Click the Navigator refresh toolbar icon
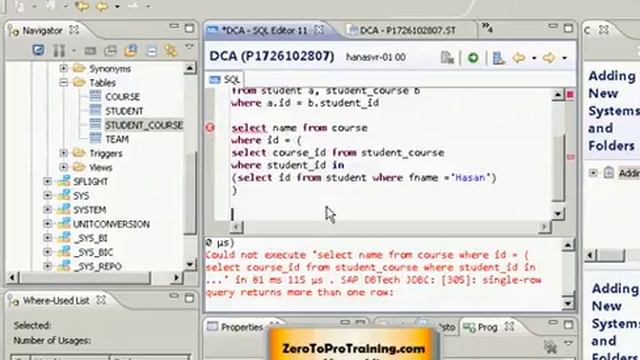 [38, 51]
